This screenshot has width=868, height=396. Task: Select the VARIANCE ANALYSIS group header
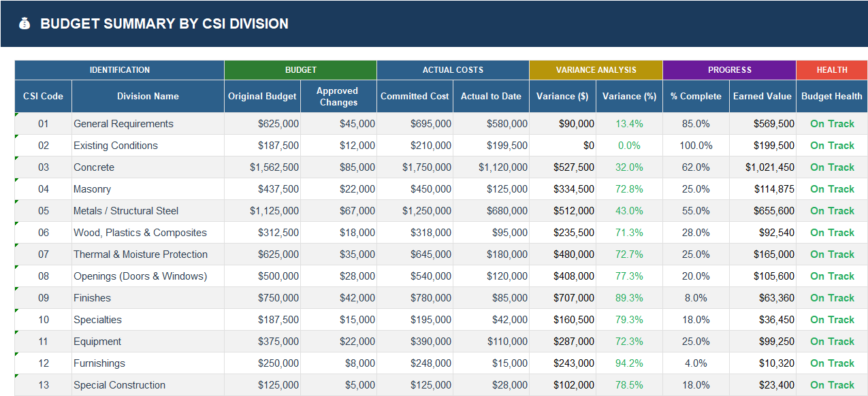tap(596, 70)
